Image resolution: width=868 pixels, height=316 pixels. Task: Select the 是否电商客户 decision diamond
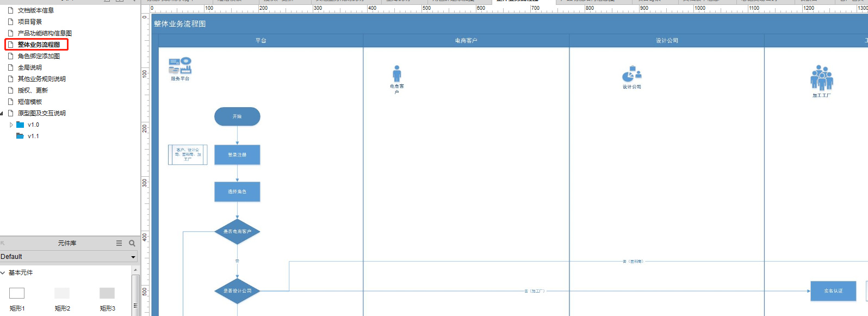point(237,232)
